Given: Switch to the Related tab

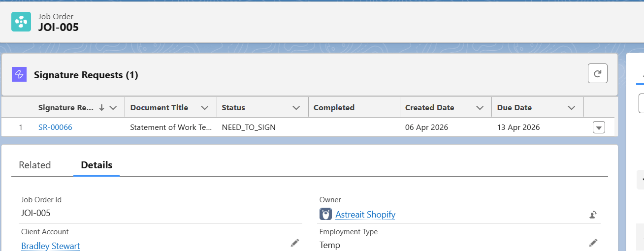Looking at the screenshot, I should click(35, 165).
